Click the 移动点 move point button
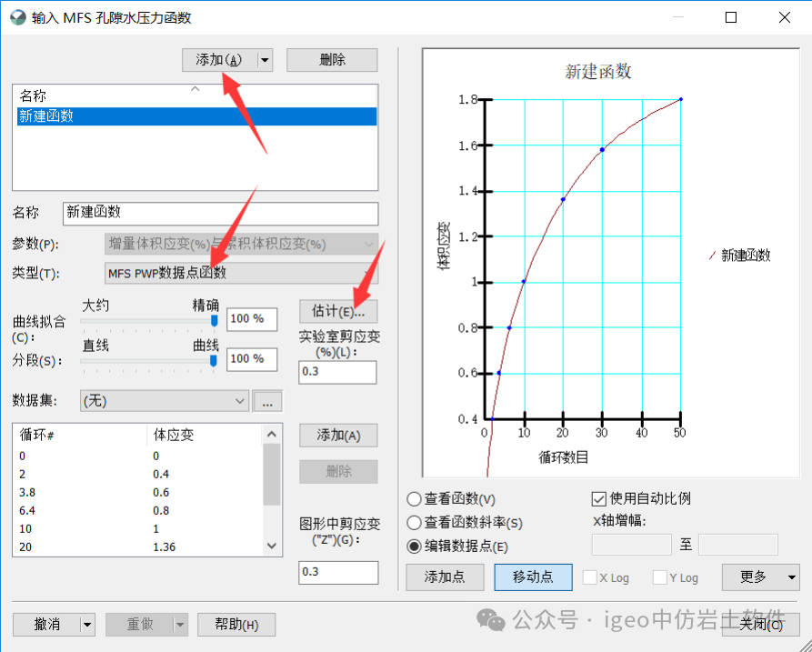 (533, 577)
